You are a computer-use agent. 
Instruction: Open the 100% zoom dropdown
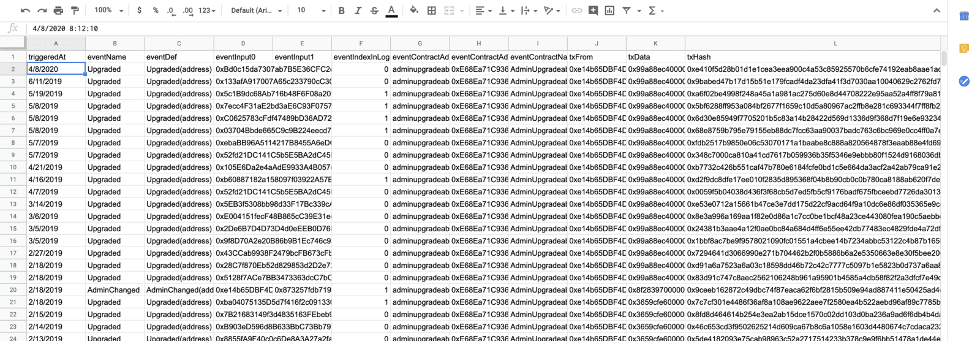tap(108, 10)
